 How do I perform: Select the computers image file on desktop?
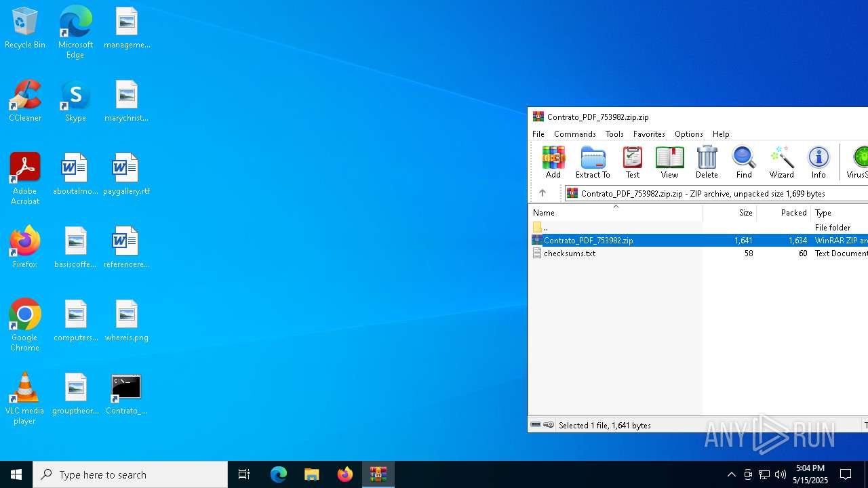[x=75, y=321]
